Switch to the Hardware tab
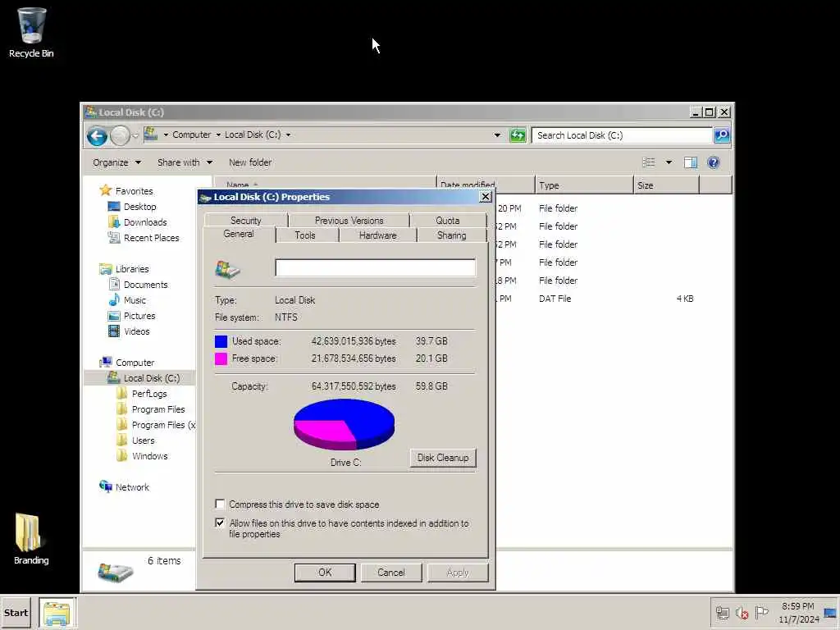 377,235
